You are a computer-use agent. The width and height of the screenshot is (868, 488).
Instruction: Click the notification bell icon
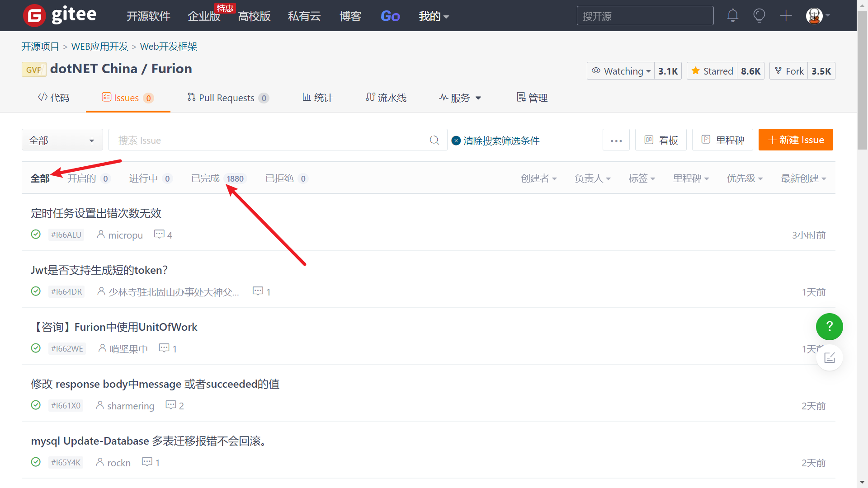(x=732, y=16)
